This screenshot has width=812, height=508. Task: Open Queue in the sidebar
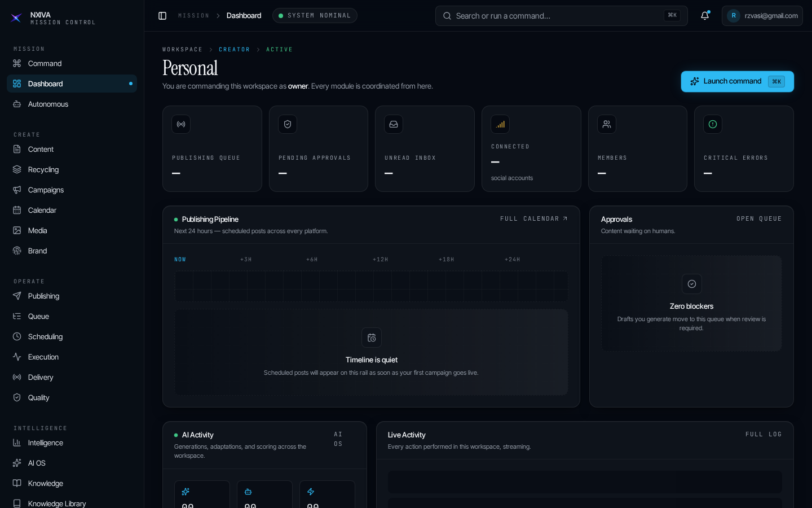pyautogui.click(x=72, y=316)
